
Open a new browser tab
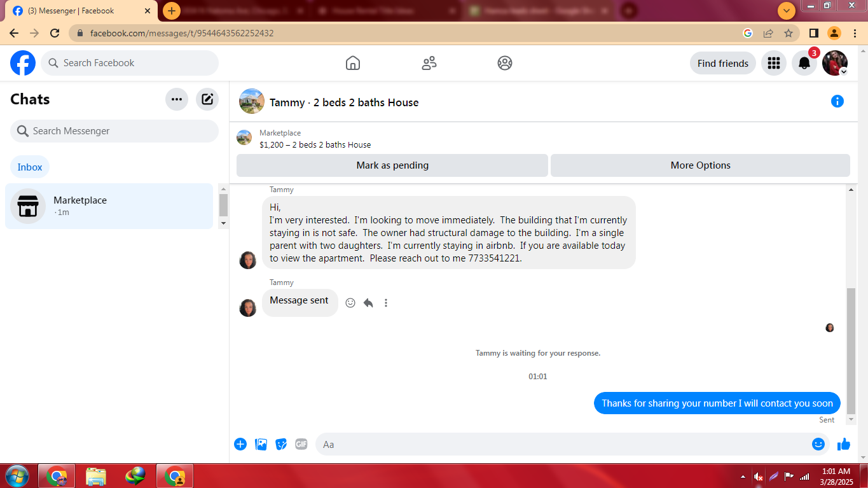pos(171,11)
